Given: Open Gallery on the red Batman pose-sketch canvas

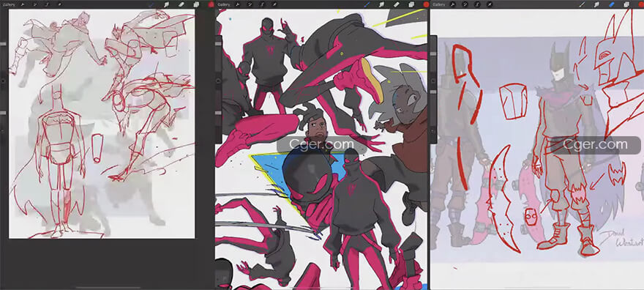Looking at the screenshot, I should point(9,4).
